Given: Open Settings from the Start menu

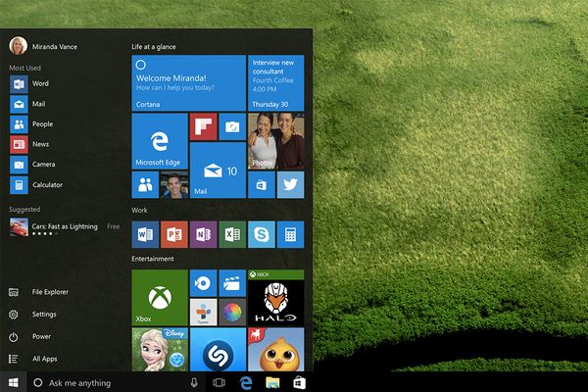Looking at the screenshot, I should pyautogui.click(x=44, y=314).
